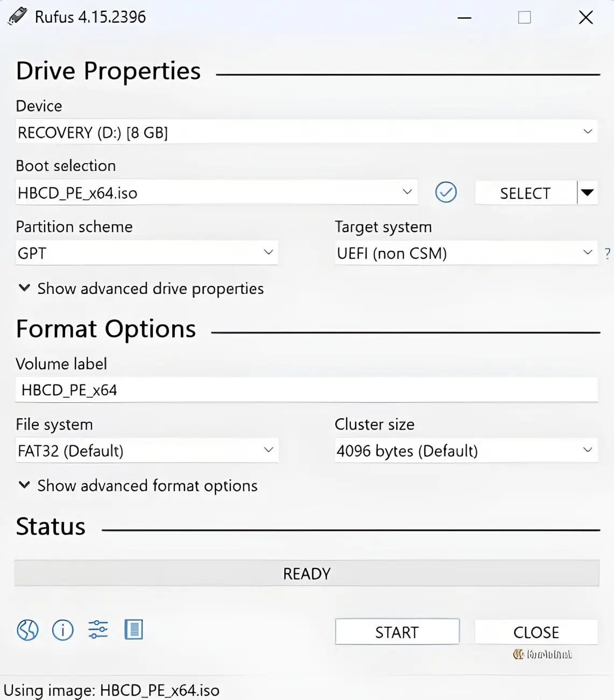The image size is (614, 700).
Task: Open the File system FAT32 dropdown
Action: coord(146,450)
